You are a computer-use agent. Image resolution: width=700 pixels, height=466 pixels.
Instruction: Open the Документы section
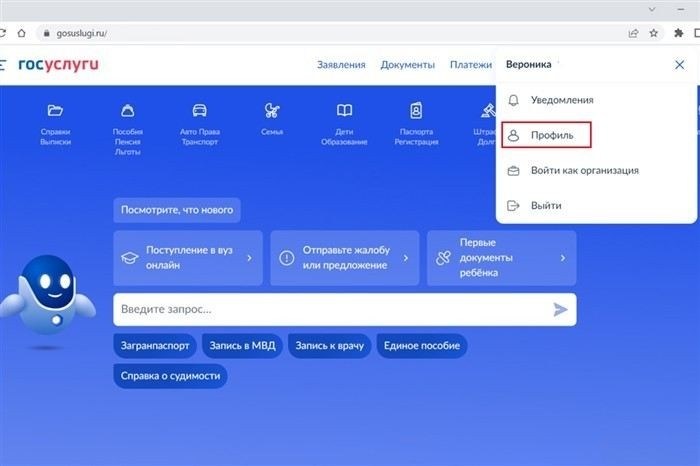pos(408,65)
